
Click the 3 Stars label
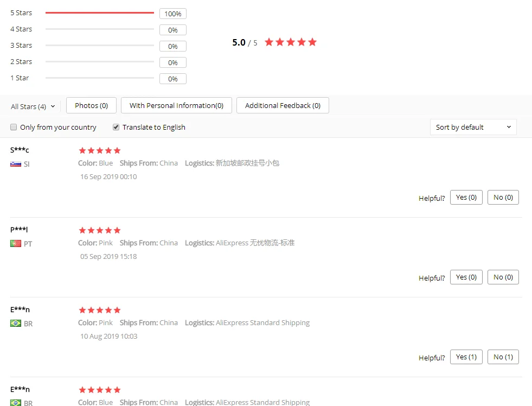[21, 46]
